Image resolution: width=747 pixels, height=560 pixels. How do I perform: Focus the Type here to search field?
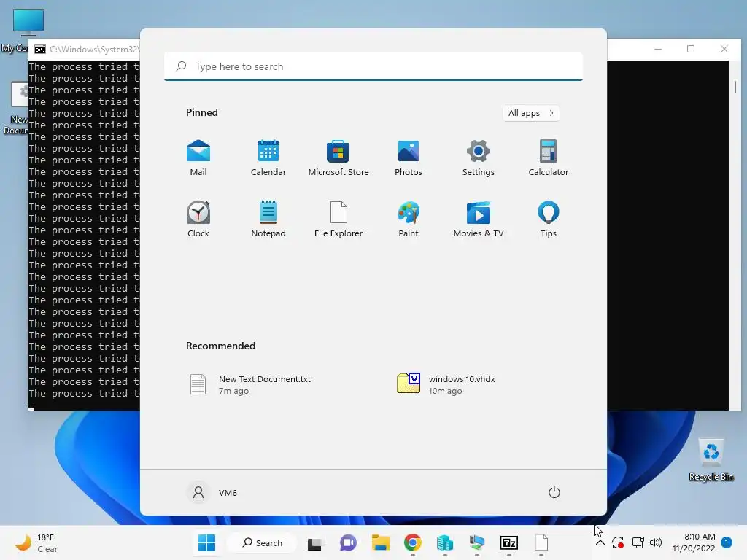(x=373, y=66)
